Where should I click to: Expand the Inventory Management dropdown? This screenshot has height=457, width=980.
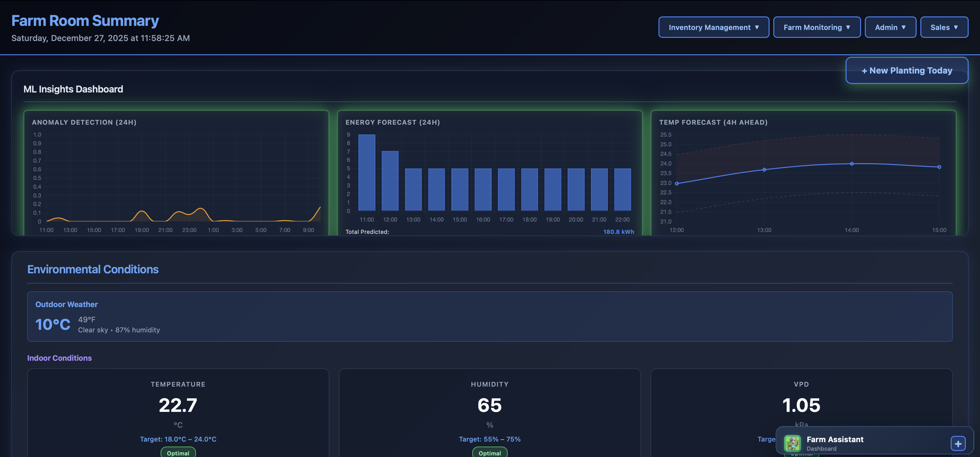[x=713, y=27]
